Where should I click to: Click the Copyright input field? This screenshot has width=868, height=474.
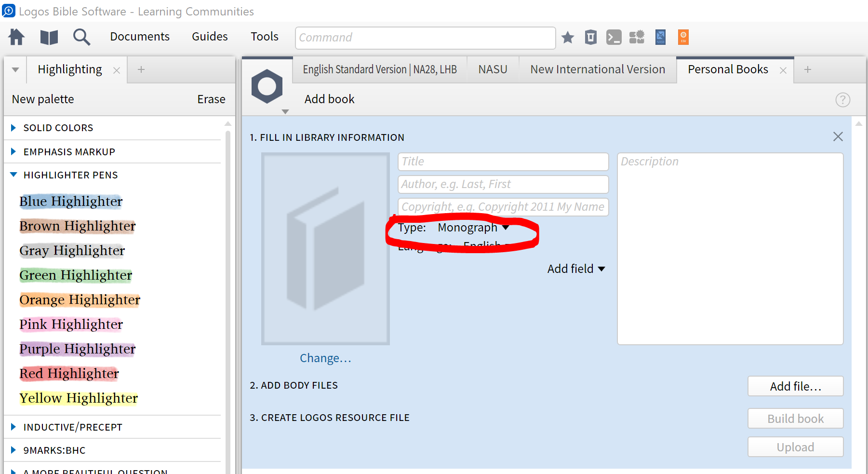point(503,207)
